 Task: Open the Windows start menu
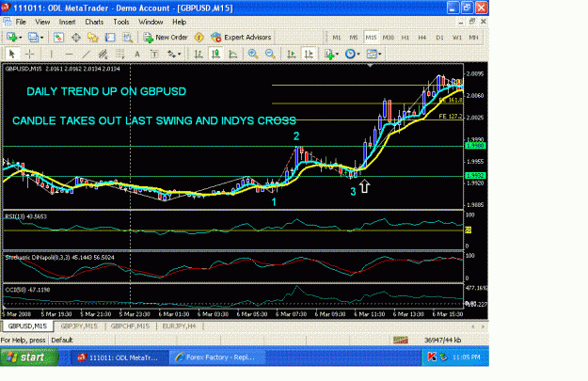pos(29,357)
